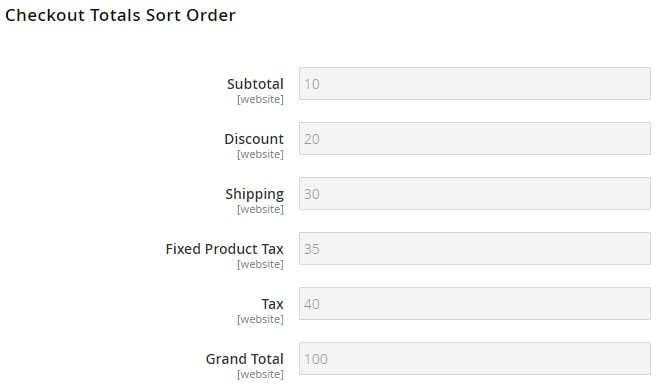Click the Fixed Product Tax input field
This screenshot has width=663, height=391.
pyautogui.click(x=474, y=249)
